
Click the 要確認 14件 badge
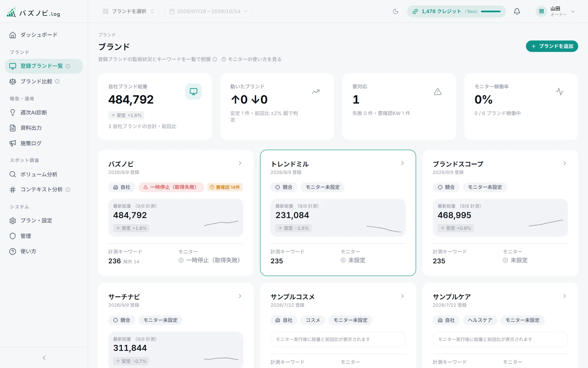click(x=225, y=187)
